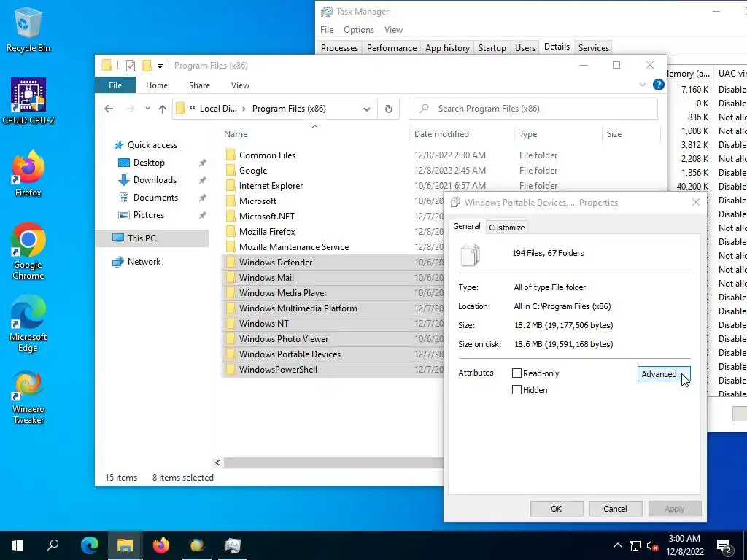This screenshot has width=747, height=560.
Task: Click Cancel in the Properties dialog
Action: 615,508
